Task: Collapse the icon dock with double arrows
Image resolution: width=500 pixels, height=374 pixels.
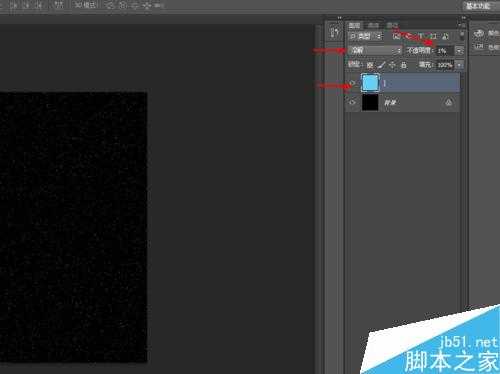Action: tap(339, 18)
